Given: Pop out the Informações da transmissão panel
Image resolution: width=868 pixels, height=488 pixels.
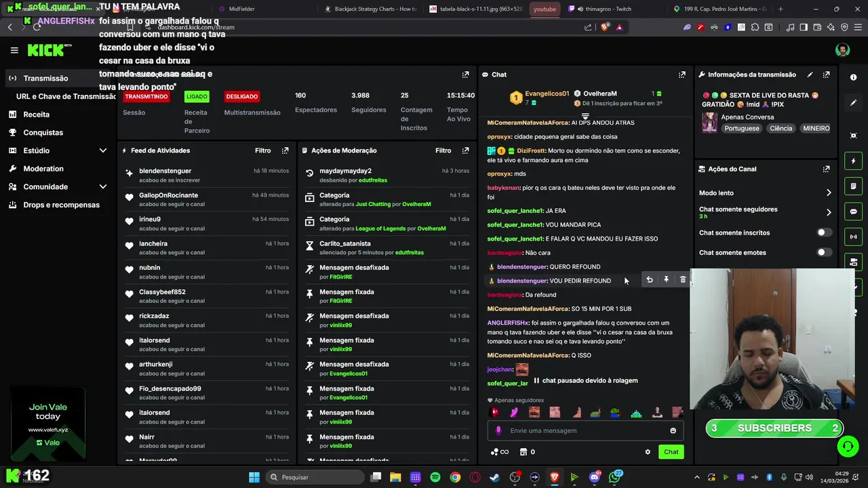Looking at the screenshot, I should coord(826,75).
